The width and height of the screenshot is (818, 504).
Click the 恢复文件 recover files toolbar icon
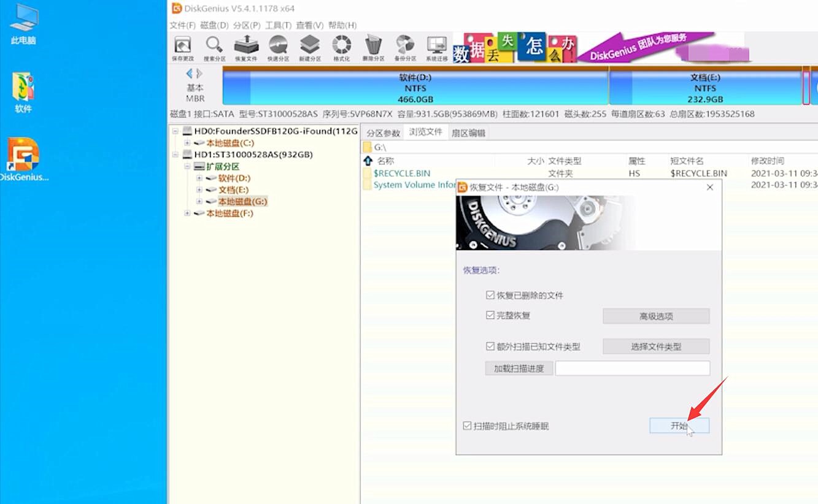pos(246,48)
